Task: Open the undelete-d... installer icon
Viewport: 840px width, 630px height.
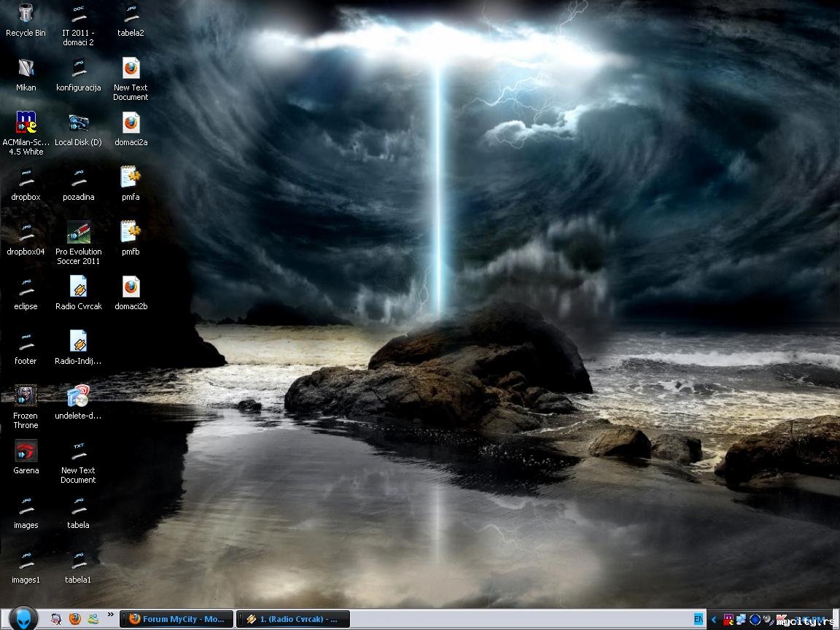Action: point(78,402)
